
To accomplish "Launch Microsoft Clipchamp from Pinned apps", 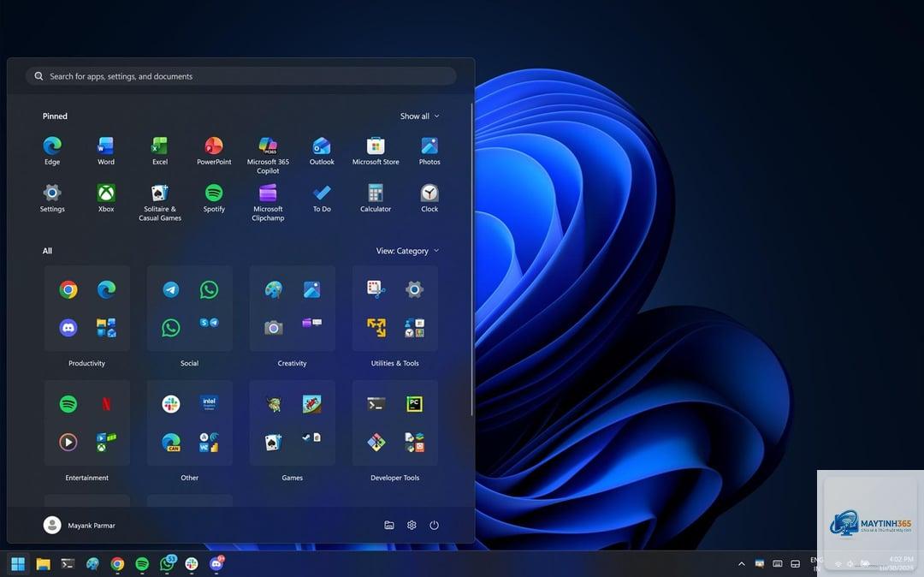I will click(x=268, y=202).
